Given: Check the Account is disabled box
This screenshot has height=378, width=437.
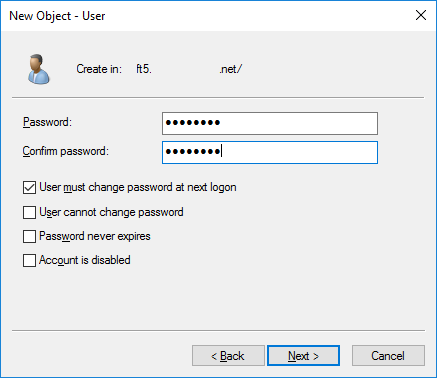Looking at the screenshot, I should pos(29,260).
